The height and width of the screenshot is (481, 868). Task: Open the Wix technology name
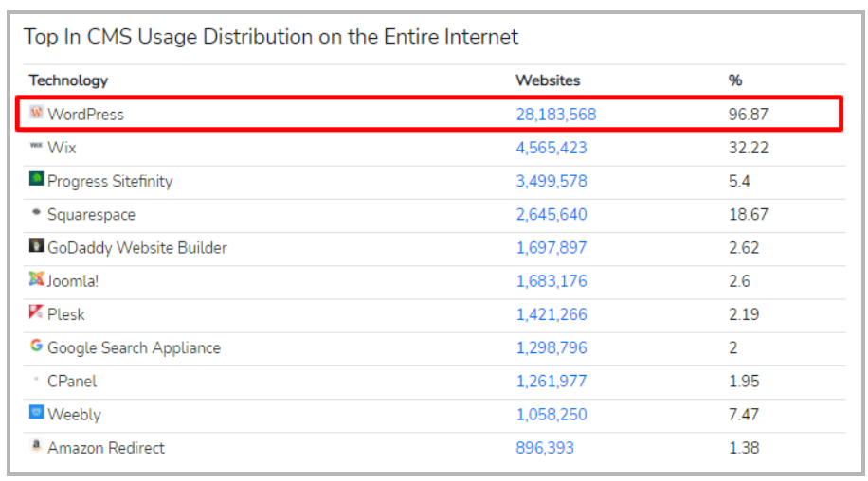62,148
